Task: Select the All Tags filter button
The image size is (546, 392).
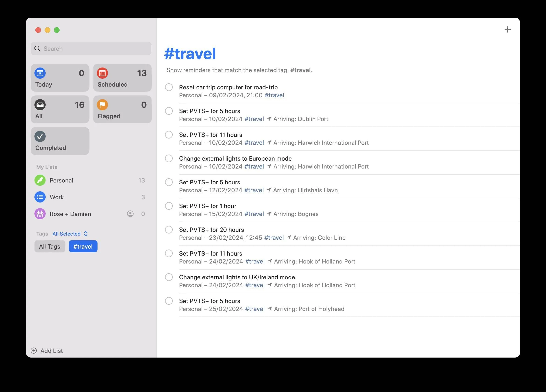Action: (50, 246)
